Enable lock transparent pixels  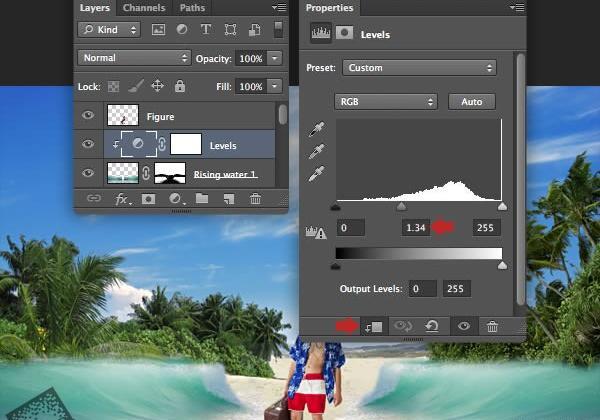click(x=113, y=86)
